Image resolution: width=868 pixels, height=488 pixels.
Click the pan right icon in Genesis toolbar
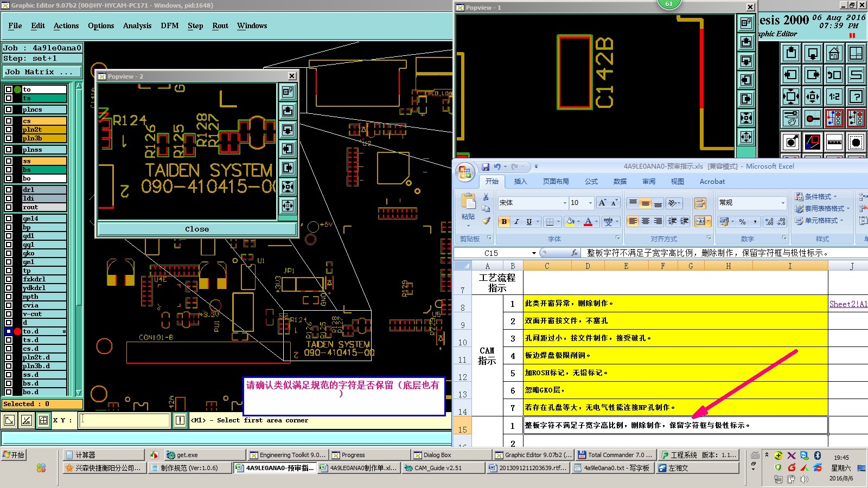pos(813,75)
